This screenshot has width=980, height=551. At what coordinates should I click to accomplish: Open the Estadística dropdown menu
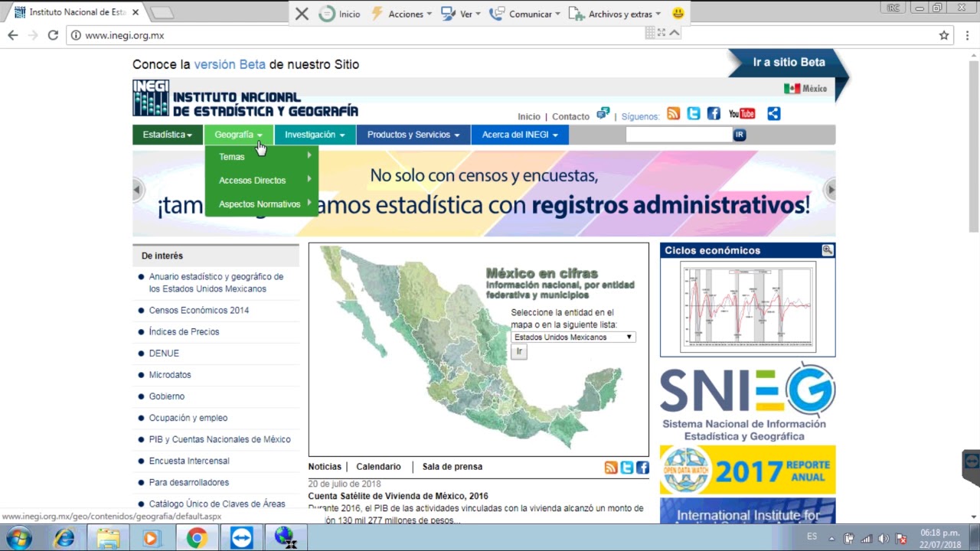point(168,135)
